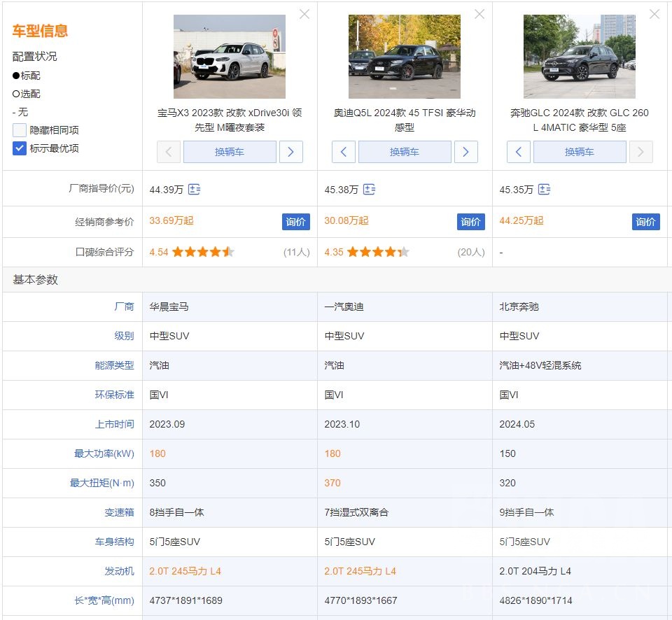The image size is (672, 620).
Task: Click 询价 button for Mercedes GLC
Action: pyautogui.click(x=645, y=222)
